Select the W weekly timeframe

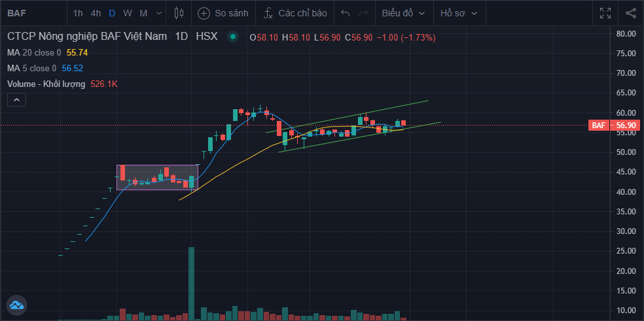point(127,13)
